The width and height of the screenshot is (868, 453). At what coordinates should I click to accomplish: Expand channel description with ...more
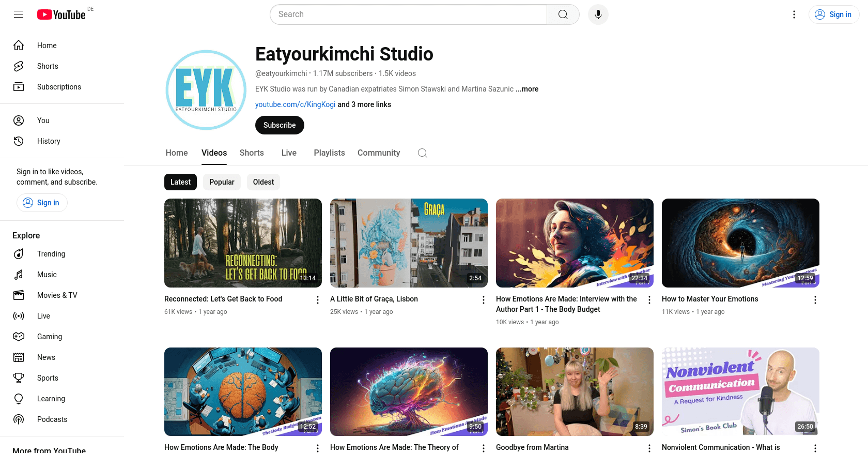tap(527, 89)
